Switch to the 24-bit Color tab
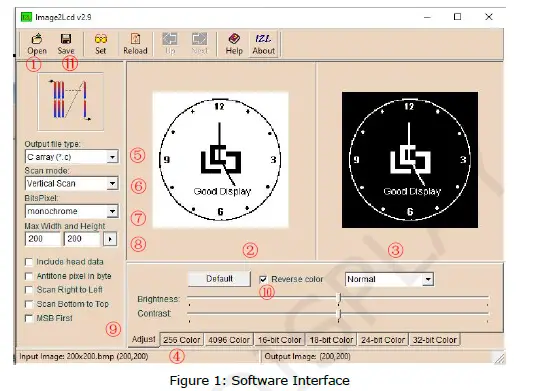Viewport: 551px width, 391px height. point(383,340)
